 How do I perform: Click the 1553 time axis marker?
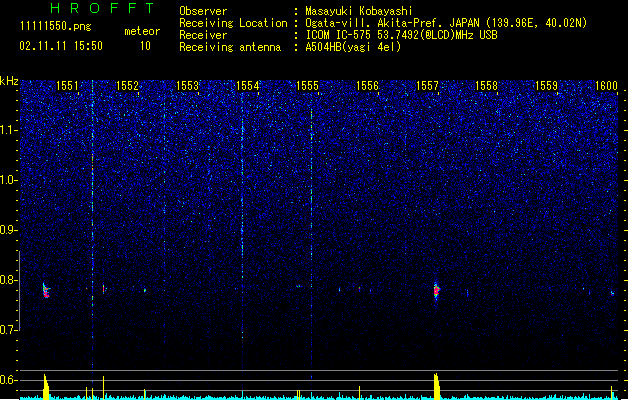pos(187,86)
